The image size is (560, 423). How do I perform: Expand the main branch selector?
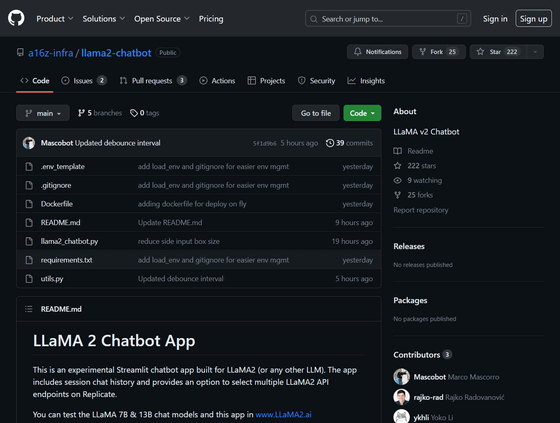point(42,113)
